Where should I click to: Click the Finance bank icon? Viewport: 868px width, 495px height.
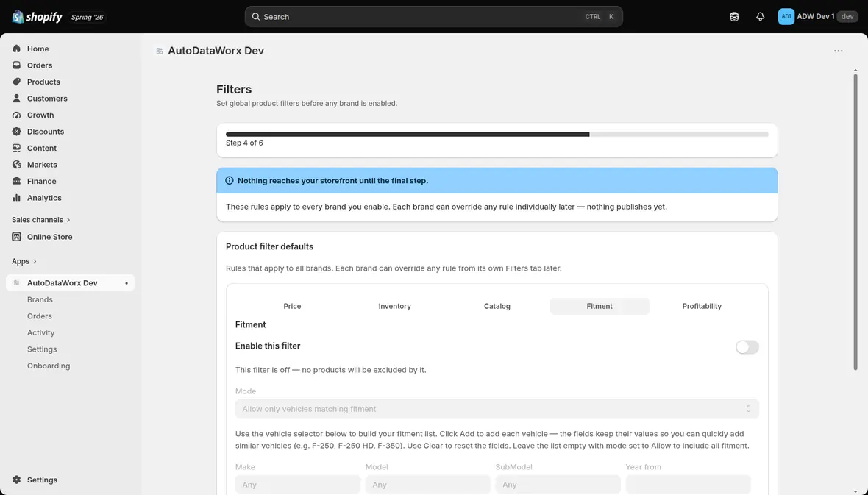[x=17, y=181]
